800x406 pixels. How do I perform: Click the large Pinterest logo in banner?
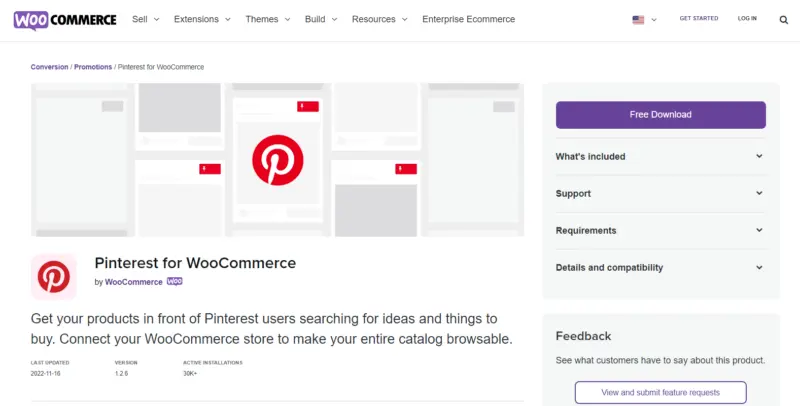[277, 160]
